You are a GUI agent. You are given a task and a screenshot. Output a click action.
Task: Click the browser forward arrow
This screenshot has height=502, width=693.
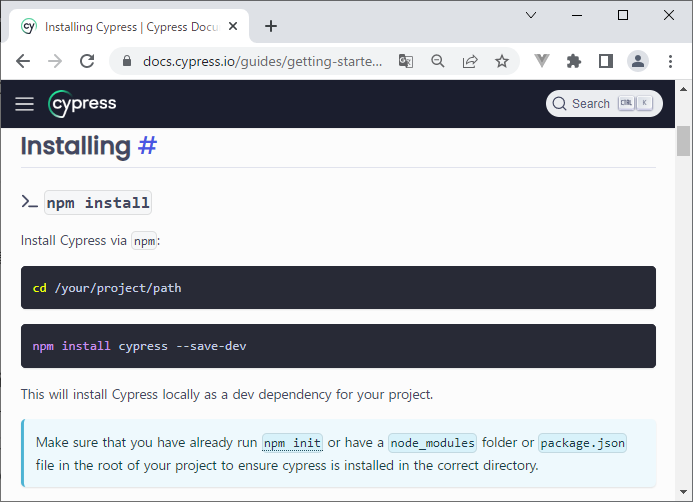tap(55, 61)
